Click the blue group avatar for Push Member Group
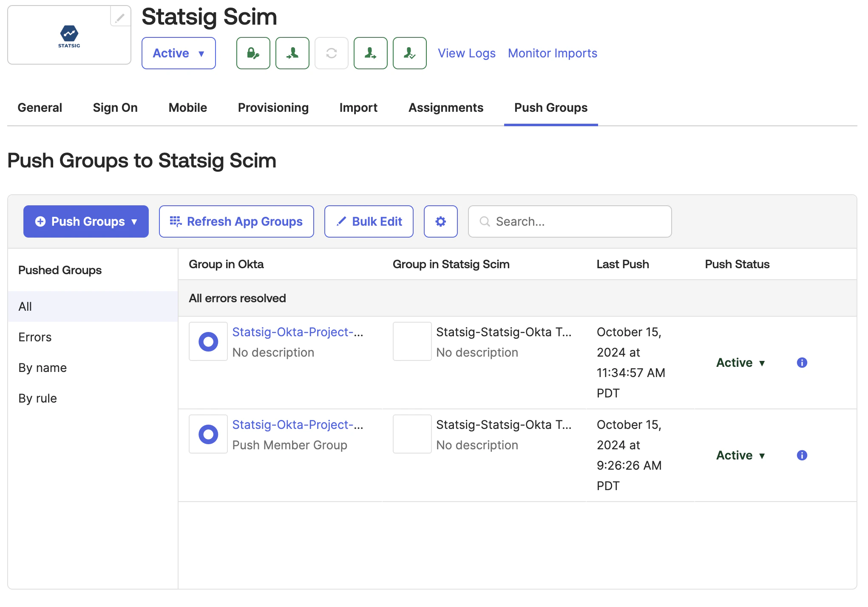The image size is (868, 607). (x=208, y=434)
